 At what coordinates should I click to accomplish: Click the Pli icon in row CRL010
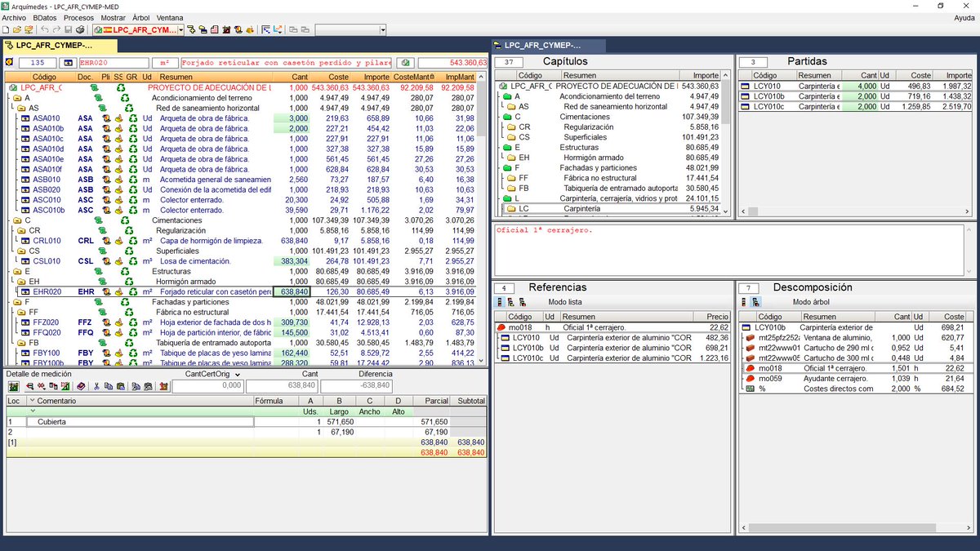(105, 241)
